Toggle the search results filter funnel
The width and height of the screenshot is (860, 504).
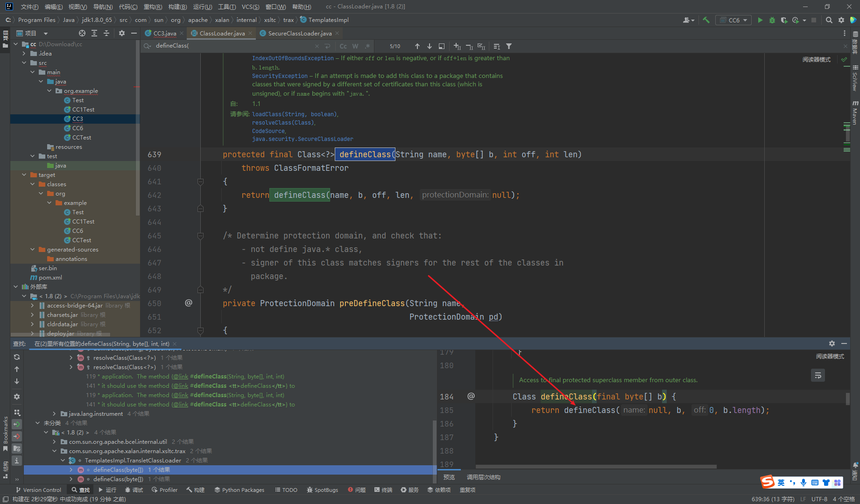(x=509, y=46)
